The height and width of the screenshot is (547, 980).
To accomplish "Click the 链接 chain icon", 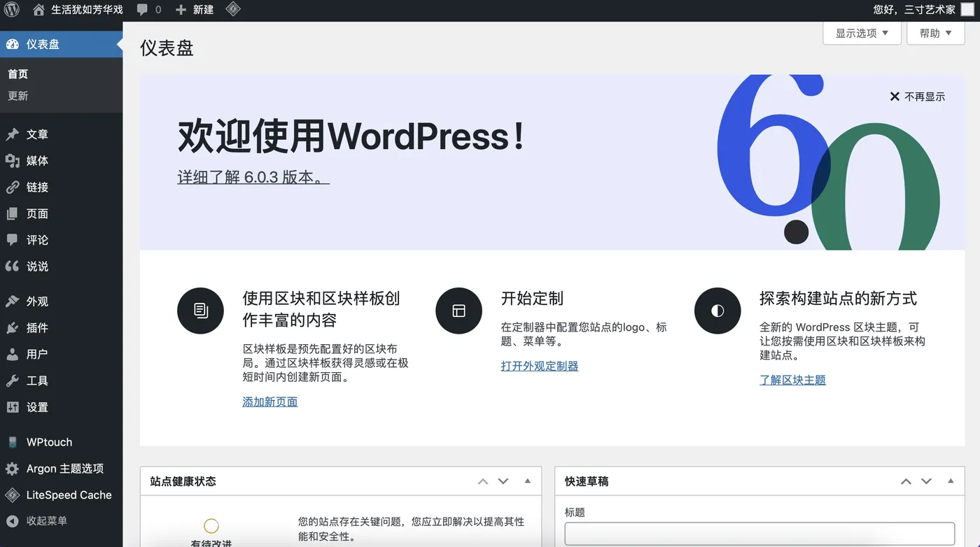I will (13, 187).
